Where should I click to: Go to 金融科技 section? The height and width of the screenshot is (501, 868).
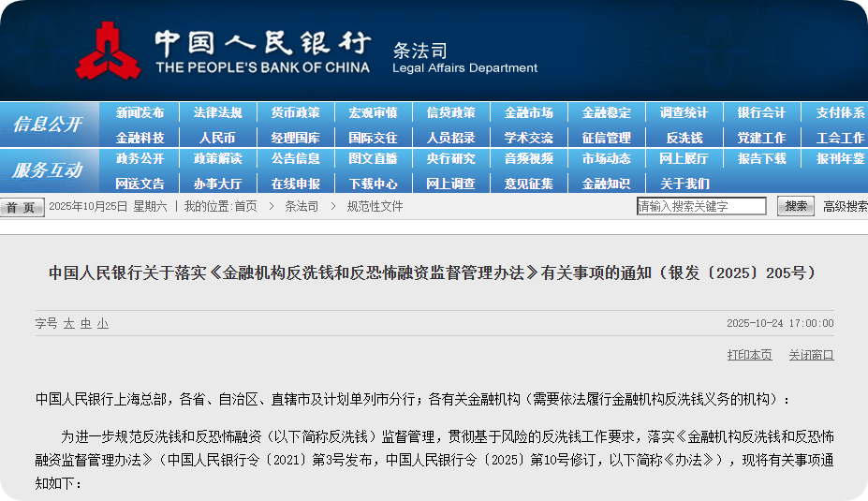tap(140, 138)
